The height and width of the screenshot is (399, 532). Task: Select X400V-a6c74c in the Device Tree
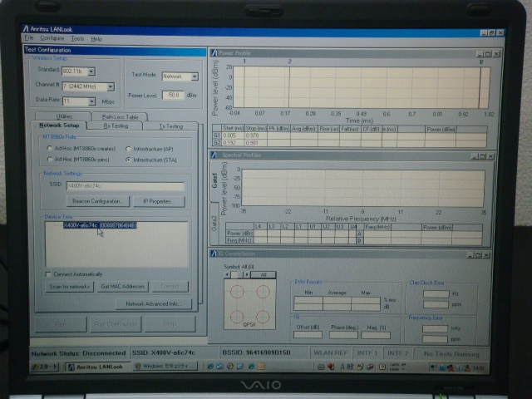100,225
